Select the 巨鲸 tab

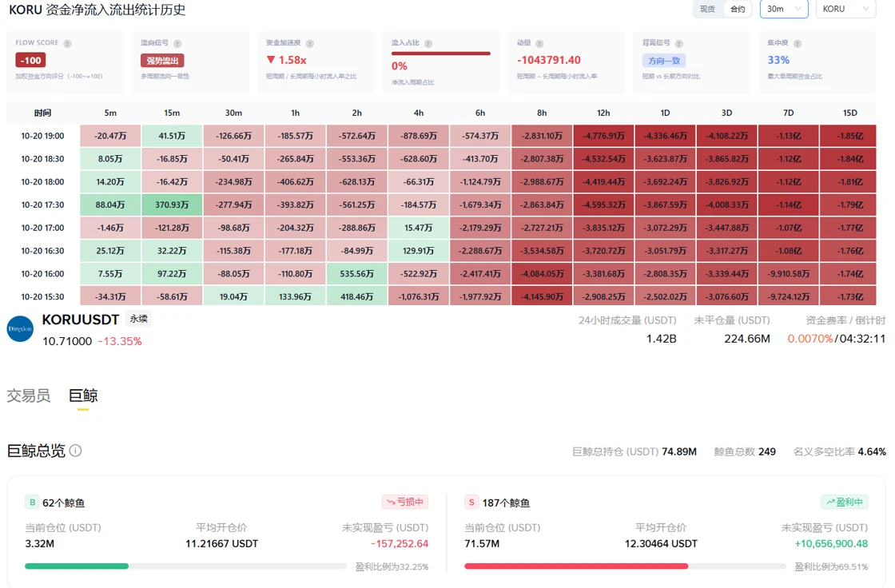click(x=83, y=395)
